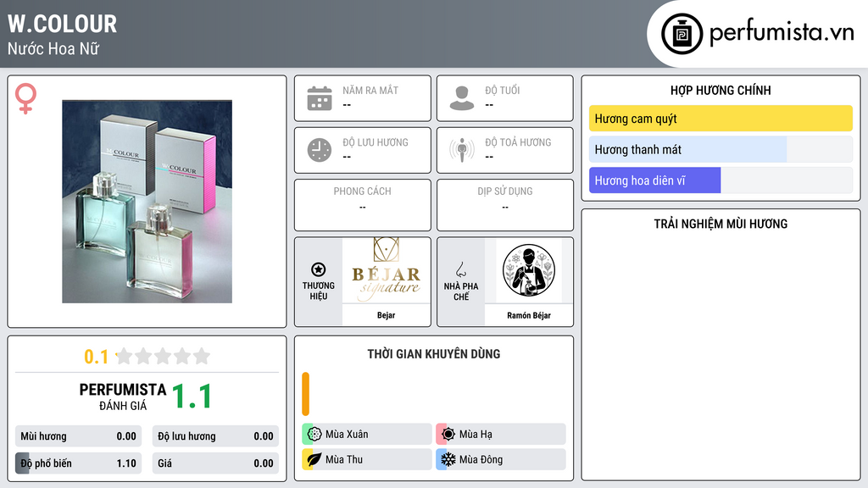Click the Bejar brand name link

click(386, 315)
